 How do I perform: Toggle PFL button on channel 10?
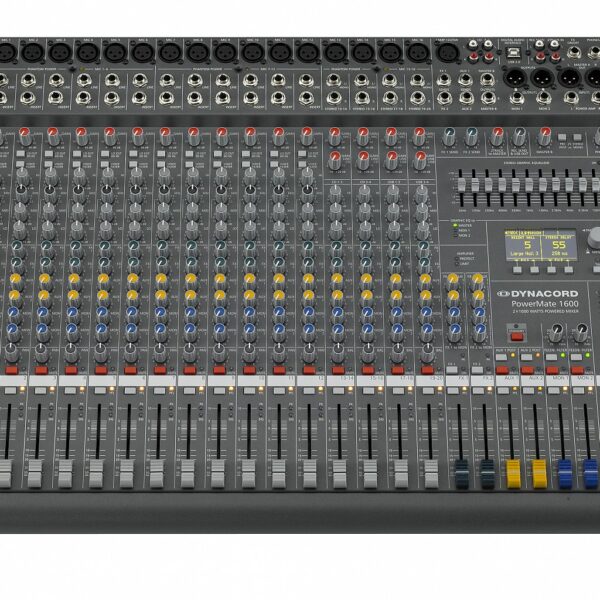(x=249, y=390)
